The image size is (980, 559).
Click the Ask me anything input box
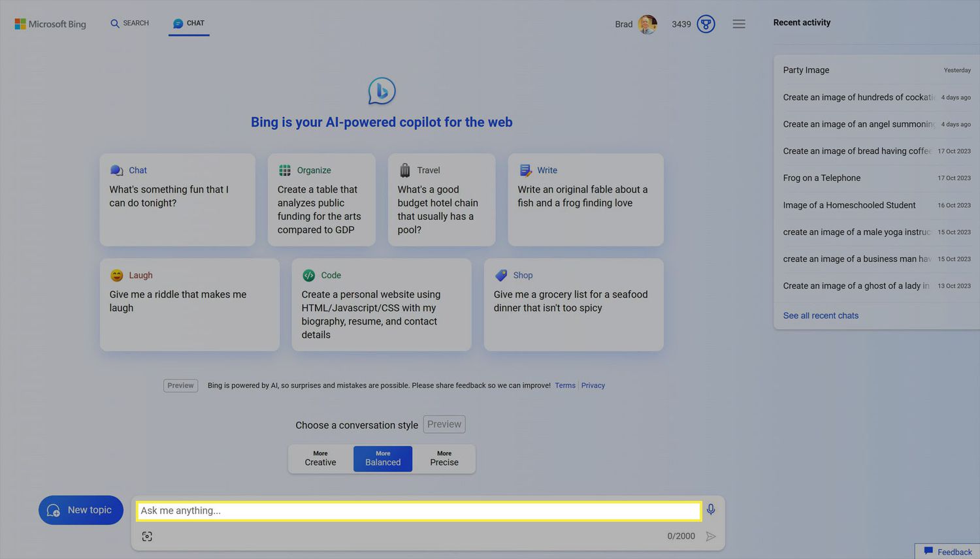[418, 511]
